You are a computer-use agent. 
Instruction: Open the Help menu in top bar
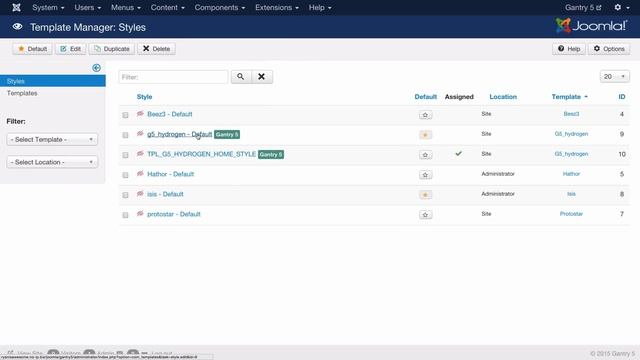320,7
